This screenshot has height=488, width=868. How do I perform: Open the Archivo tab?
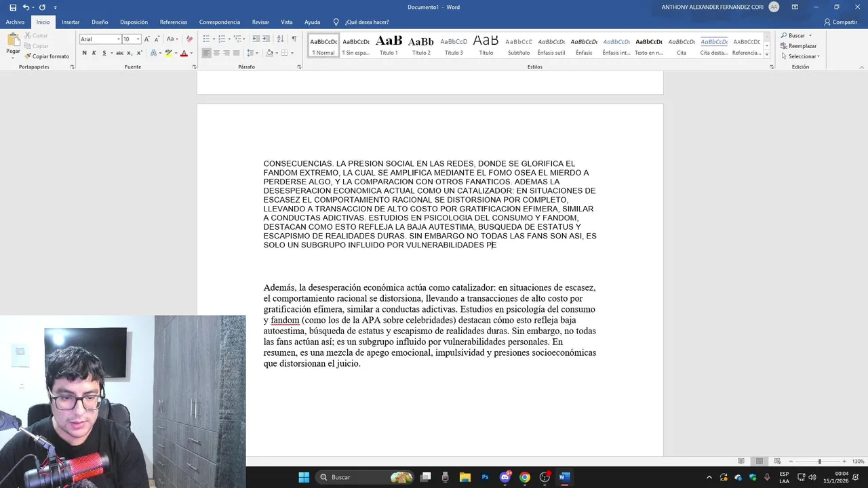(15, 22)
